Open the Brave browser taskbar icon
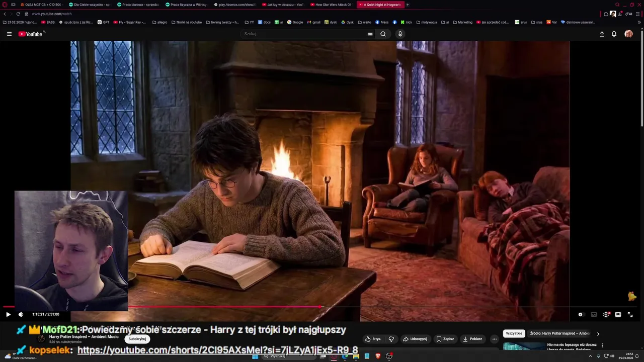 (x=378, y=356)
